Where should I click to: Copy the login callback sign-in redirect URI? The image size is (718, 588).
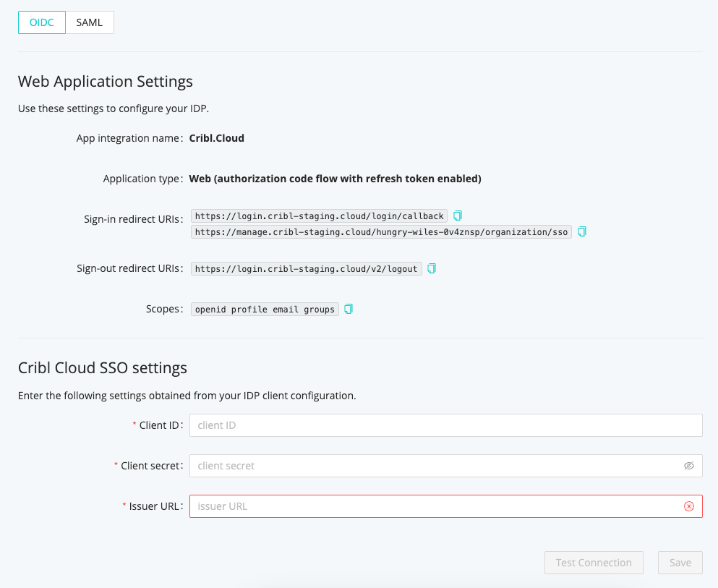click(x=456, y=215)
